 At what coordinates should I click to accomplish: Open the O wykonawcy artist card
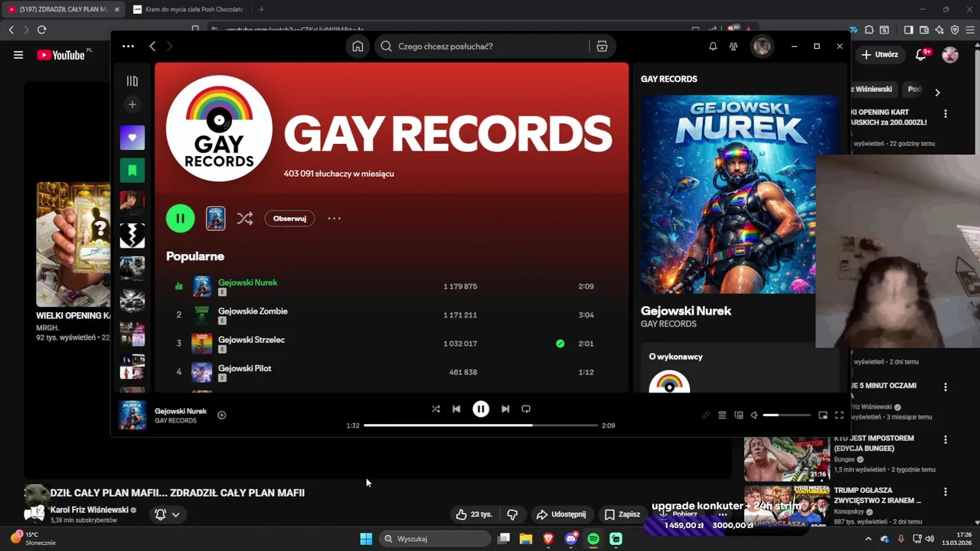(740, 367)
